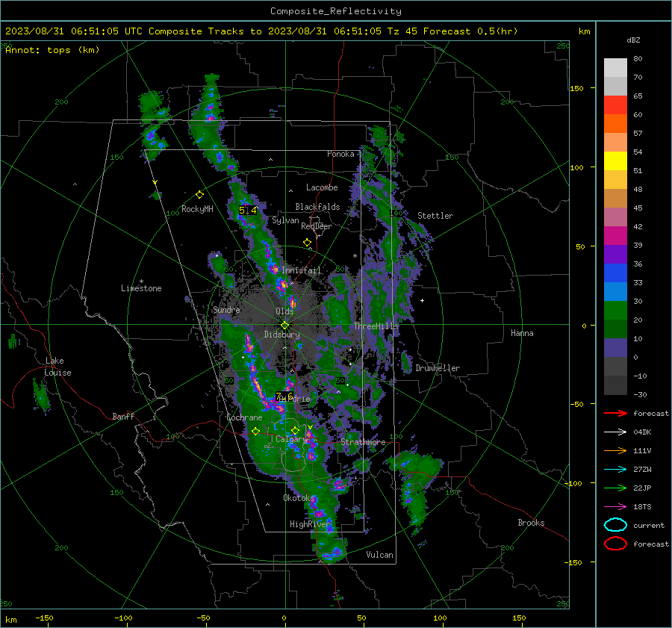Pick the green 22JP arrow legend icon
The image size is (672, 628).
(615, 488)
